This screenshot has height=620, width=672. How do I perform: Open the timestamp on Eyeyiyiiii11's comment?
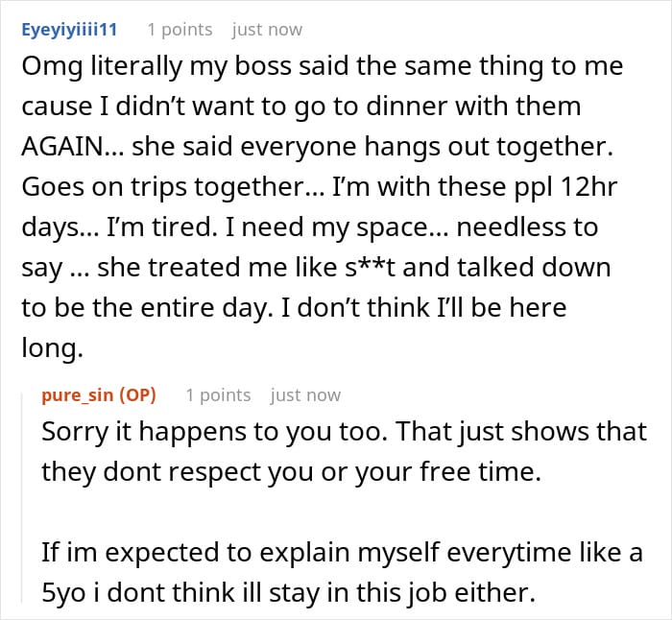267,29
